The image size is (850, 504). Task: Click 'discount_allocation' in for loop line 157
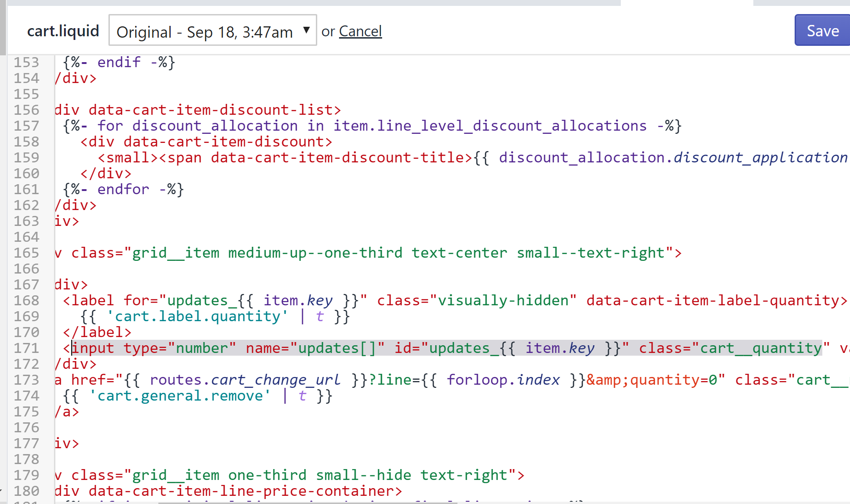[x=215, y=126]
